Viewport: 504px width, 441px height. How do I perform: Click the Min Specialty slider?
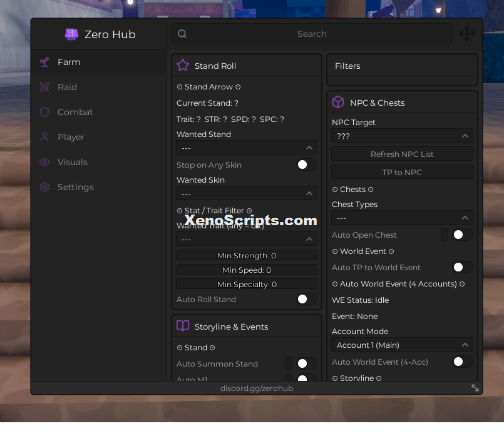[x=247, y=284]
